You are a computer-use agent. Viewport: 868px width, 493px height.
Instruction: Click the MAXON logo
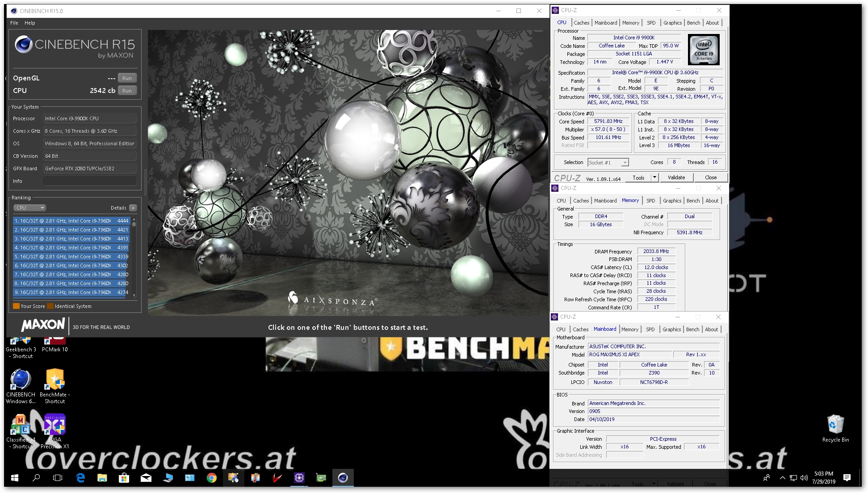coord(43,325)
